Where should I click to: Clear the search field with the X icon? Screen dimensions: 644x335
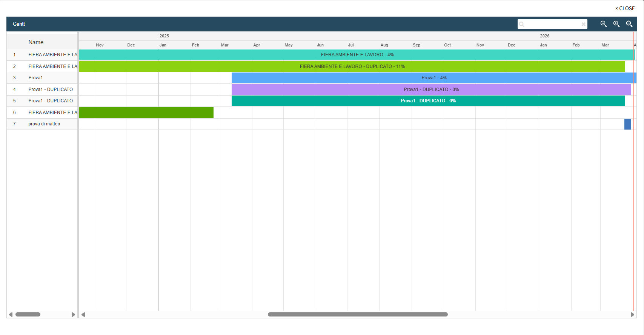pos(583,24)
